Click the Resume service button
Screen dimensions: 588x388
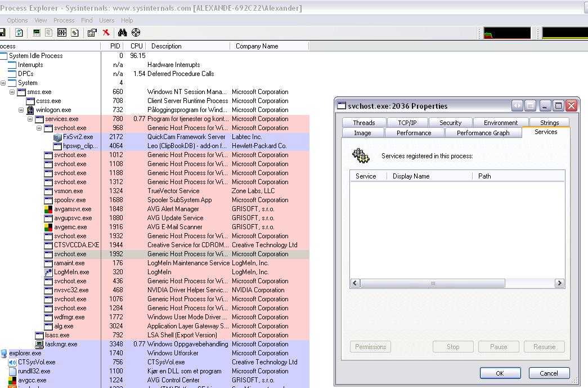pyautogui.click(x=544, y=347)
